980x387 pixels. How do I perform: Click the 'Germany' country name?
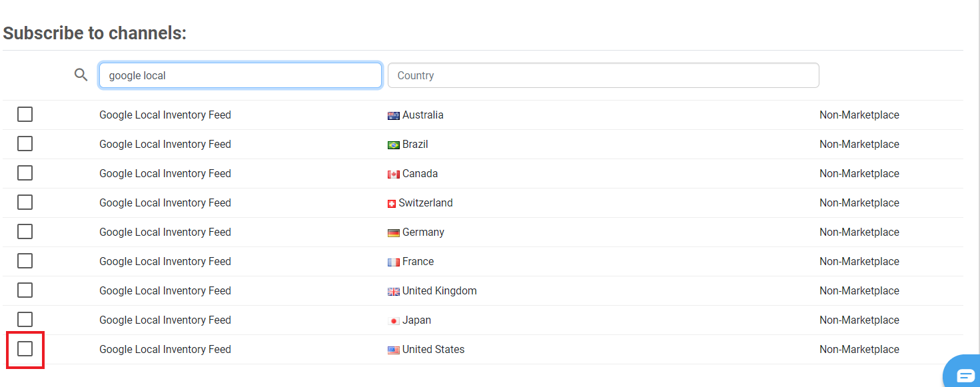pyautogui.click(x=423, y=232)
